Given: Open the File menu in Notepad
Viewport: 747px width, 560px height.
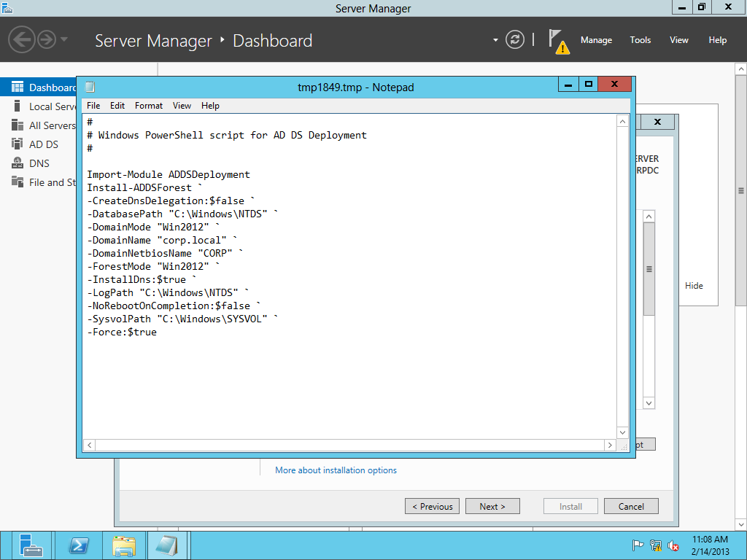Looking at the screenshot, I should [x=93, y=106].
